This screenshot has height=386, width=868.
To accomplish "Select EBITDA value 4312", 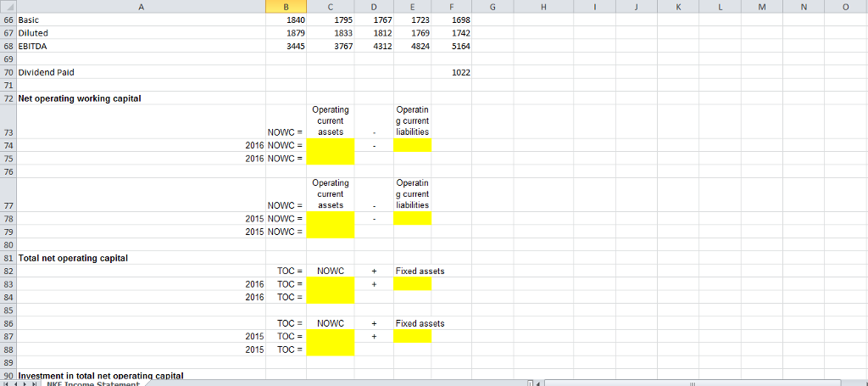I will pos(374,47).
